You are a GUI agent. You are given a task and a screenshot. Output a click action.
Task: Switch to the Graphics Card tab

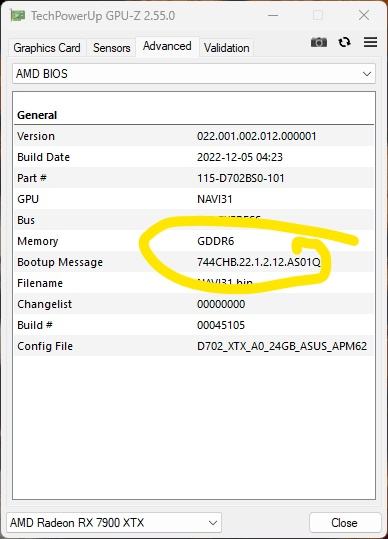click(x=47, y=48)
